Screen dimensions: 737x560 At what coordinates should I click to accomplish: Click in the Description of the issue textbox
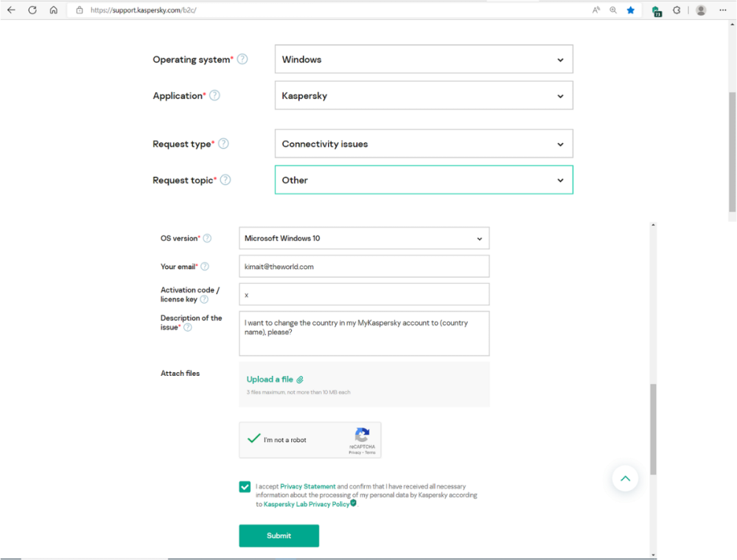[364, 334]
